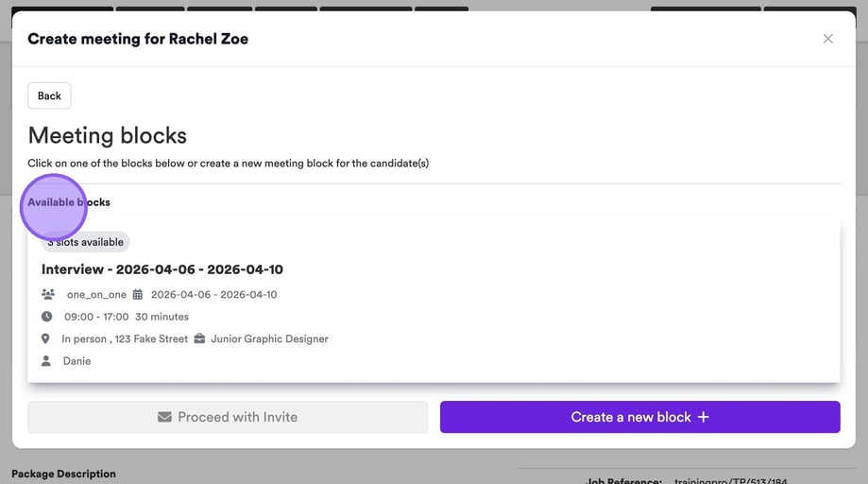Click the Back button
Viewport: 868px width, 484px height.
(x=49, y=95)
